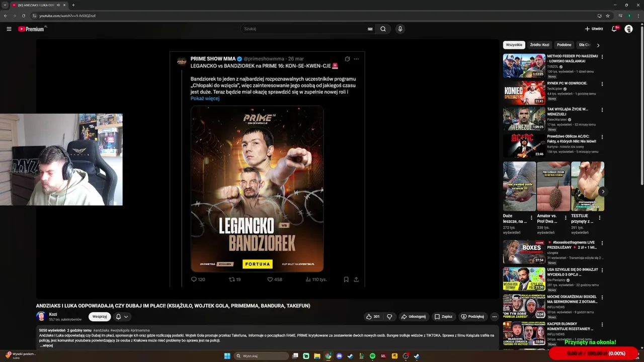
Task: Open KACPER BLONSKY KOMENTUJE ROZSTANIE video title
Action: [572, 326]
